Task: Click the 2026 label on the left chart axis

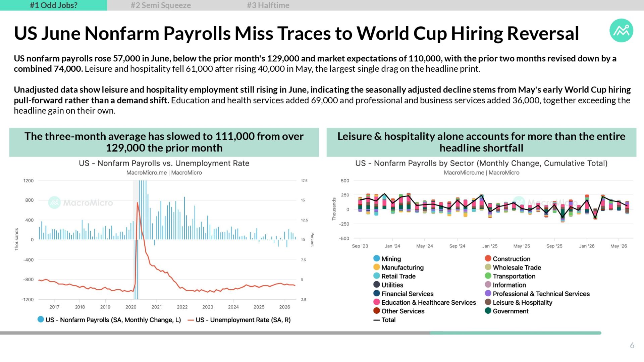Action: (x=284, y=307)
